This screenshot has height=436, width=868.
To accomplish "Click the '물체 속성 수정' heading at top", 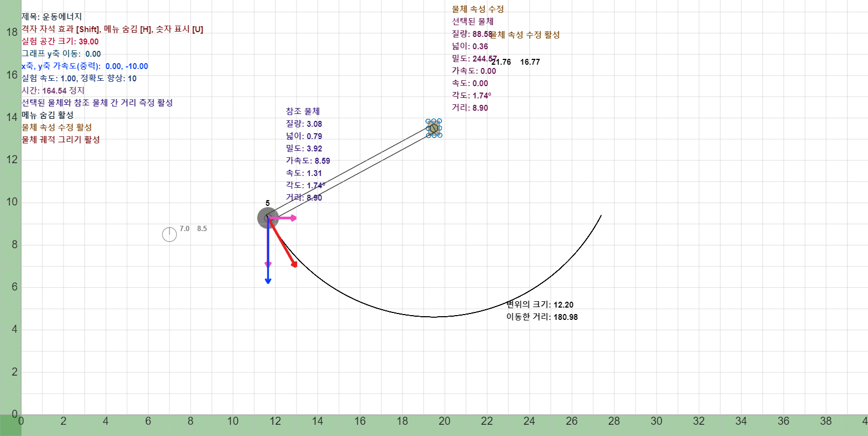I will click(x=478, y=9).
